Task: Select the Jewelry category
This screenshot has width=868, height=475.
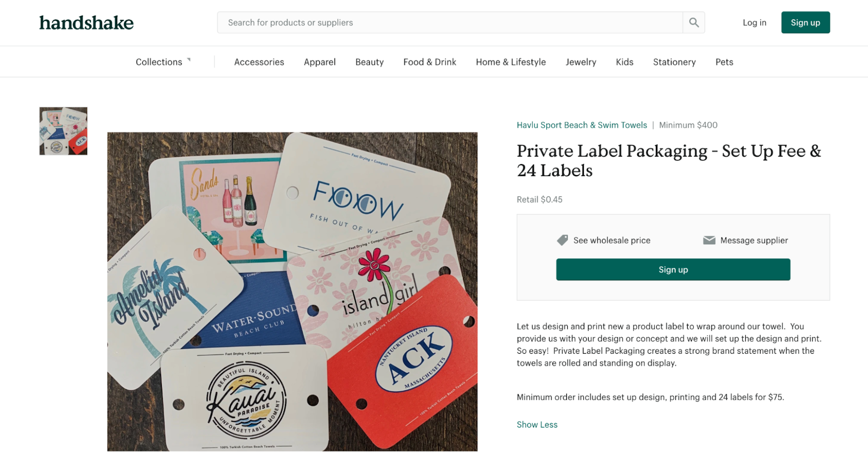Action: [x=581, y=62]
